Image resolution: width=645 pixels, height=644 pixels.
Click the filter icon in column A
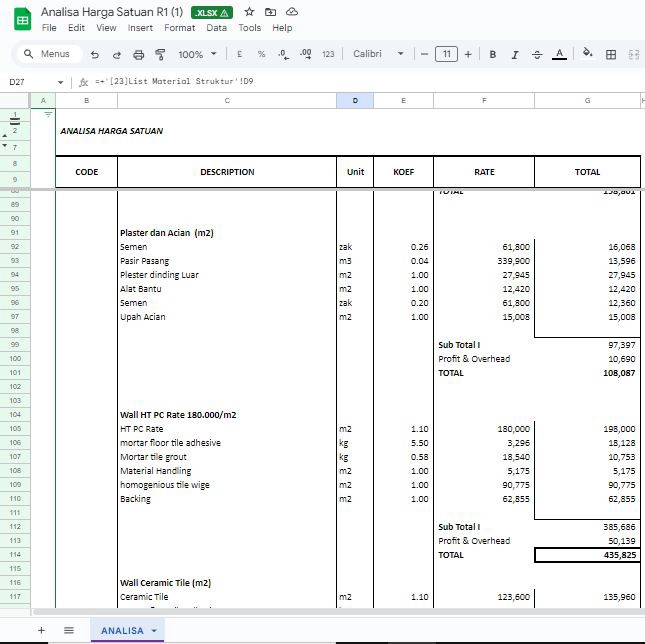[48, 114]
